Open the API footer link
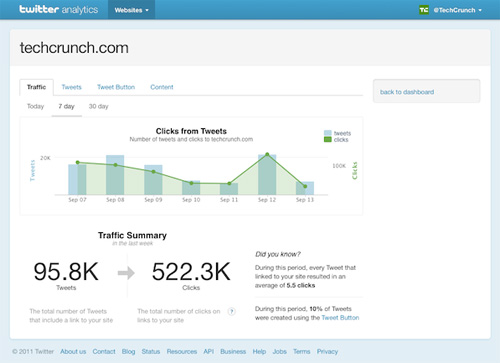 click(209, 351)
